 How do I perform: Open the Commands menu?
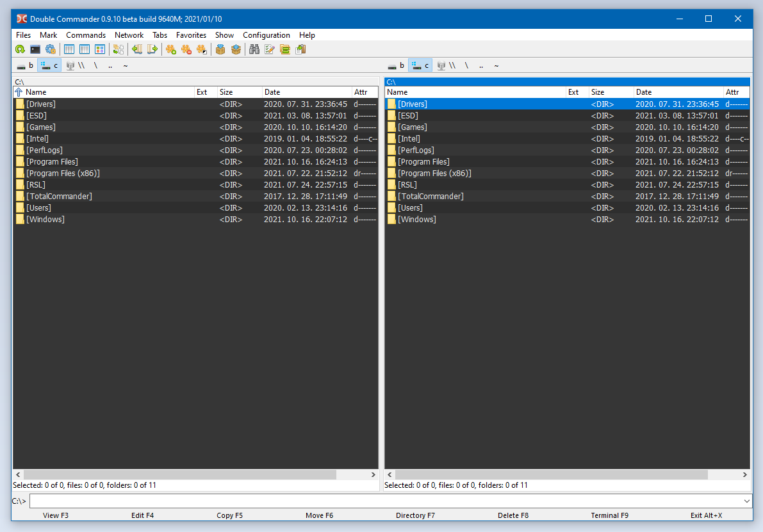(86, 35)
